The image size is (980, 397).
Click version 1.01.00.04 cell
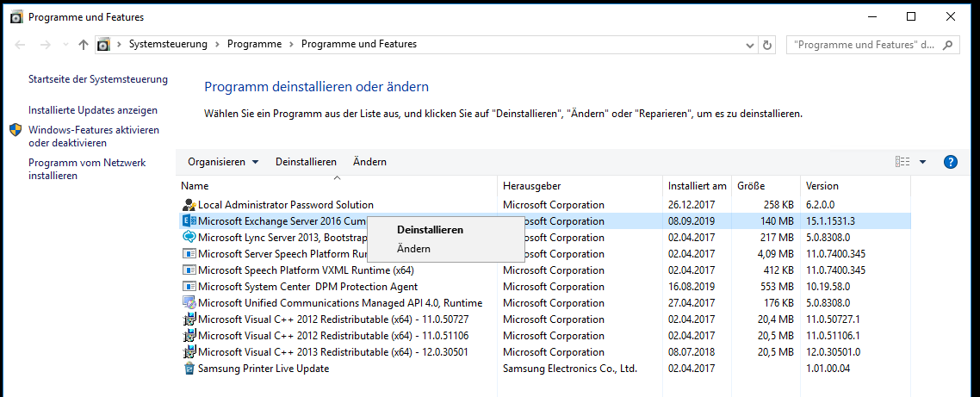click(x=828, y=369)
